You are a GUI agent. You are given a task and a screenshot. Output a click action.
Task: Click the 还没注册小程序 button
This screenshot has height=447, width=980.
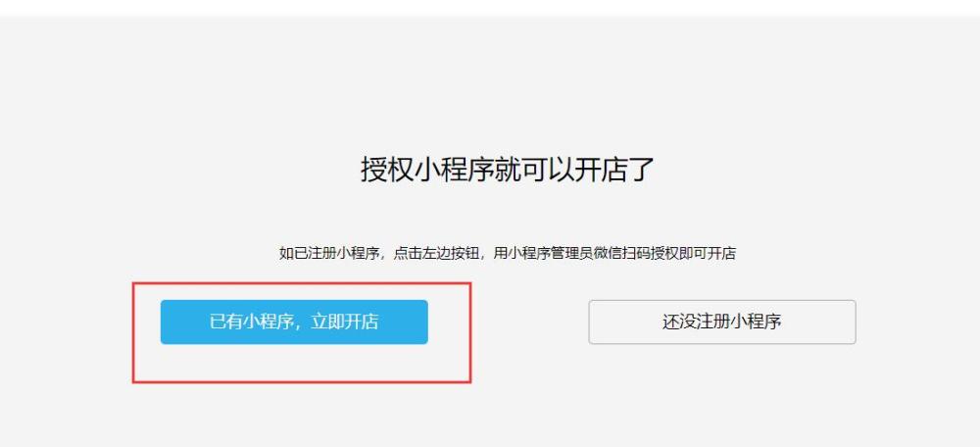[722, 322]
